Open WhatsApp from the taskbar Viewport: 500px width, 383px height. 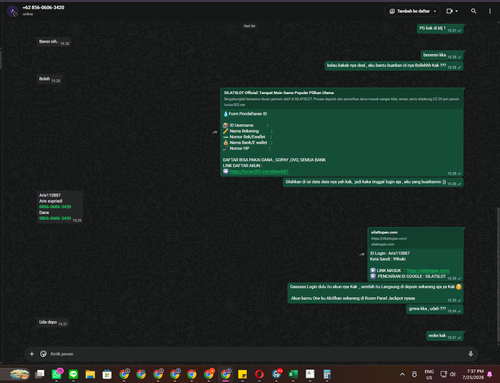pyautogui.click(x=57, y=374)
